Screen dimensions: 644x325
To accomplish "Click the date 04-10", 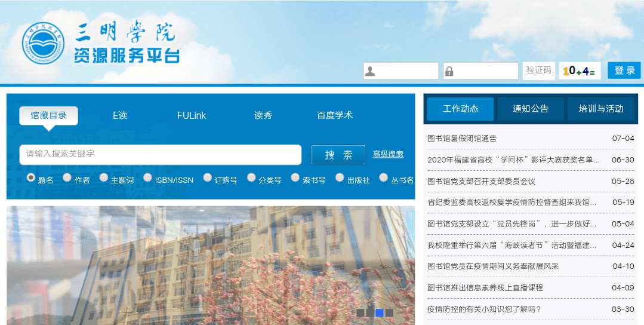I will point(623,266).
